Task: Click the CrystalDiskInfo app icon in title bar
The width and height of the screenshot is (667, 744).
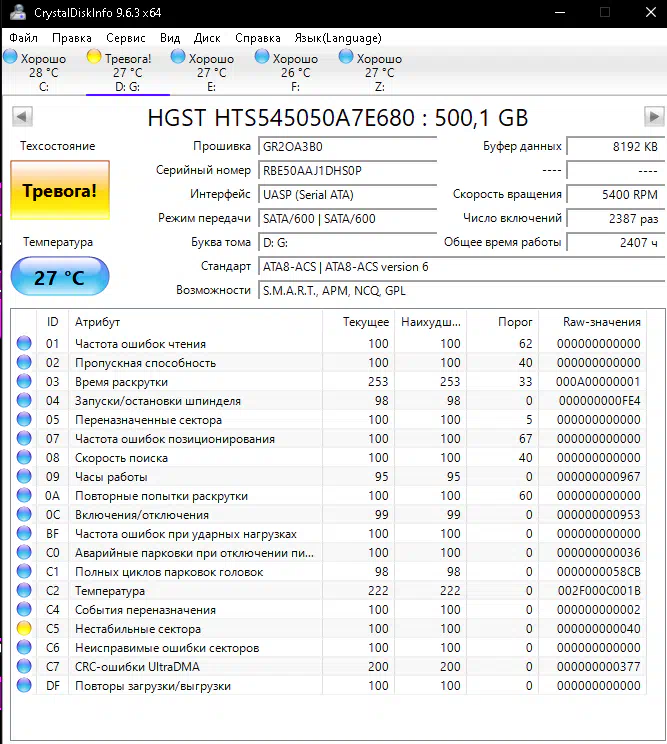Action: [x=19, y=13]
